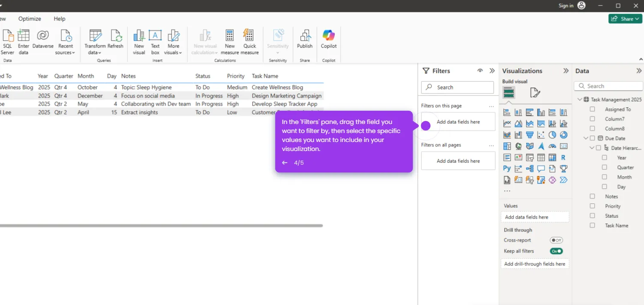The width and height of the screenshot is (644, 305).
Task: Open Dataverse data source
Action: pyautogui.click(x=42, y=39)
